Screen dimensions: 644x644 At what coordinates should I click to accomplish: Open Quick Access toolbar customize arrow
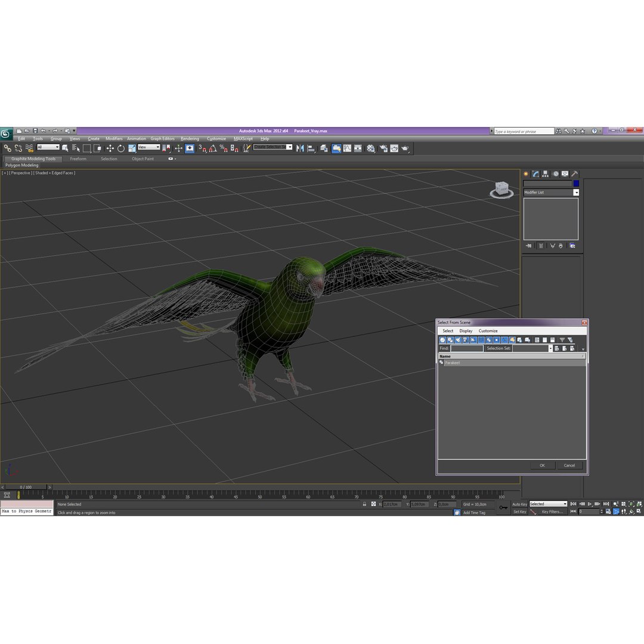tap(75, 131)
